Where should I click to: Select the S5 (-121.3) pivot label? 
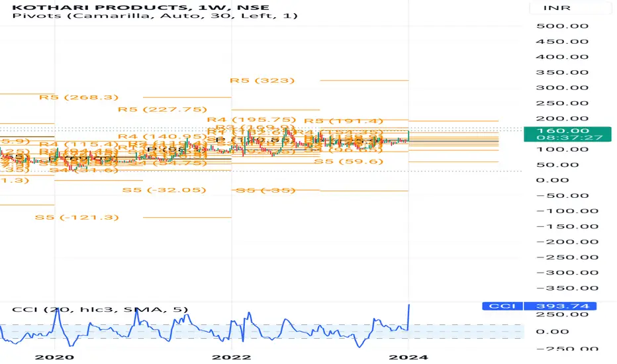[x=77, y=217]
